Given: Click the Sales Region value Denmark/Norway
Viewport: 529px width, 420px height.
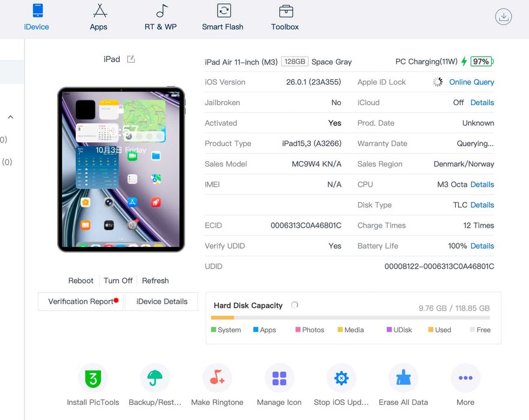Looking at the screenshot, I should 464,164.
